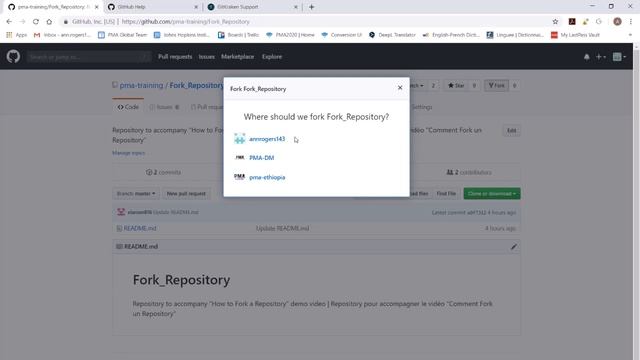Go back in browser
640x360 pixels.
(x=9, y=22)
